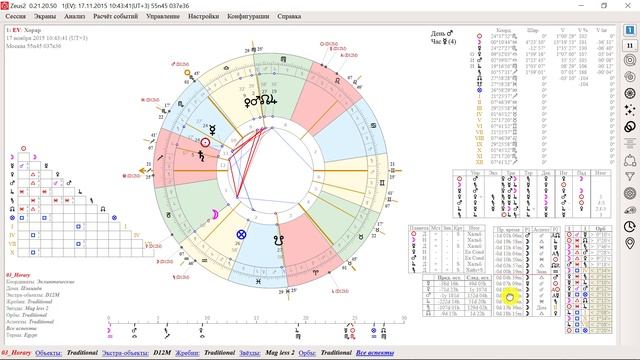Viewport: 640px width, 360px height.
Task: Click the "Дома: Плацидус" setting line
Action: (26, 288)
